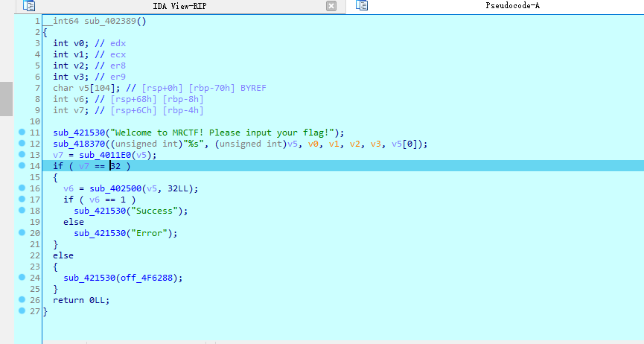Image resolution: width=644 pixels, height=344 pixels.
Task: Toggle breakpoint dot on line 13
Action: point(22,155)
